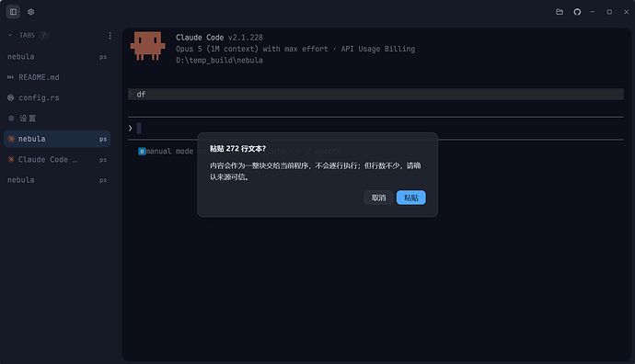The height and width of the screenshot is (364, 635).
Task: Click the Markdown icon beside README.md
Action: click(x=10, y=77)
